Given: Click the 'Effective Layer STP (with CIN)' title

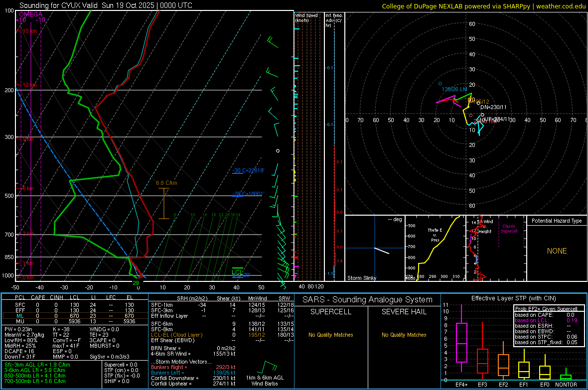Looking at the screenshot, I should 514,298.
